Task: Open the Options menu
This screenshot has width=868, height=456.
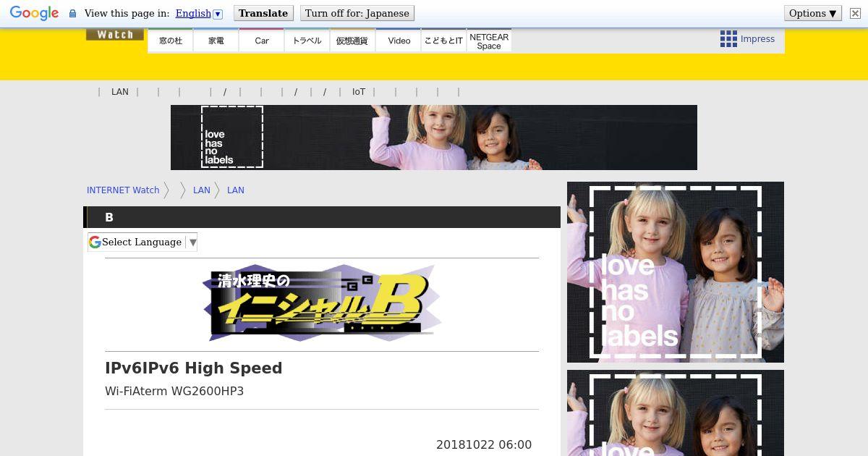Action: (x=813, y=13)
